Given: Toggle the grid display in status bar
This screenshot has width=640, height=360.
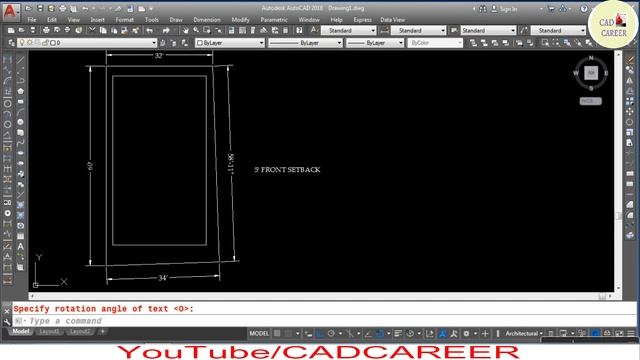Looking at the screenshot, I should pos(277,333).
